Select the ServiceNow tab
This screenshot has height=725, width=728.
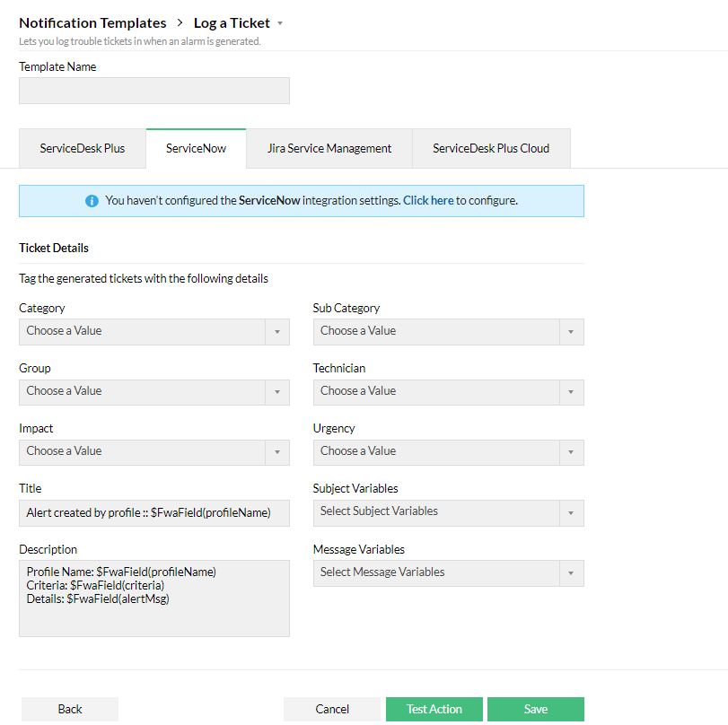pyautogui.click(x=196, y=149)
